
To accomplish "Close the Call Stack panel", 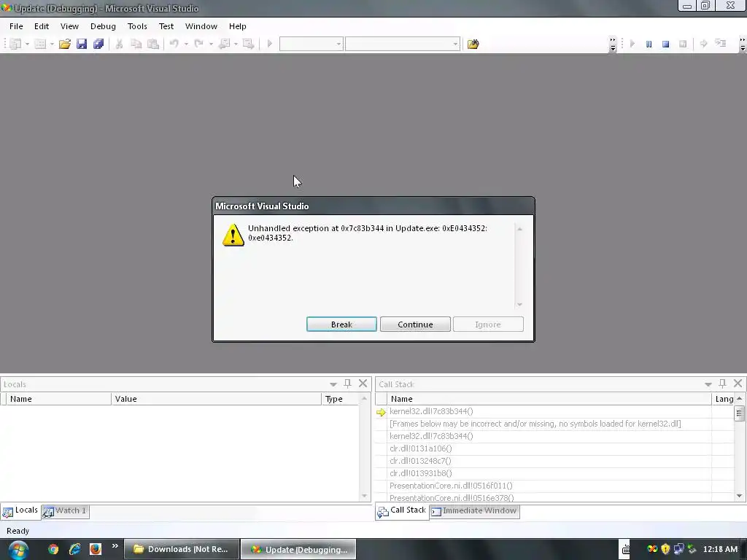I will 738,384.
